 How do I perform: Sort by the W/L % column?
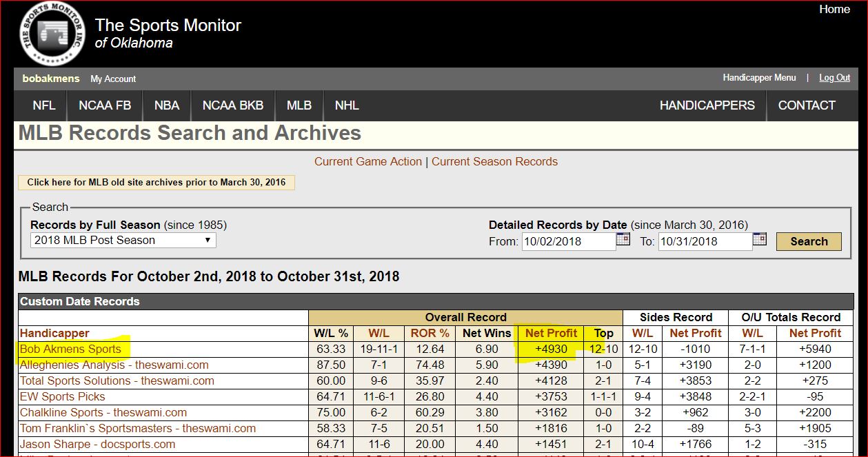coord(331,333)
